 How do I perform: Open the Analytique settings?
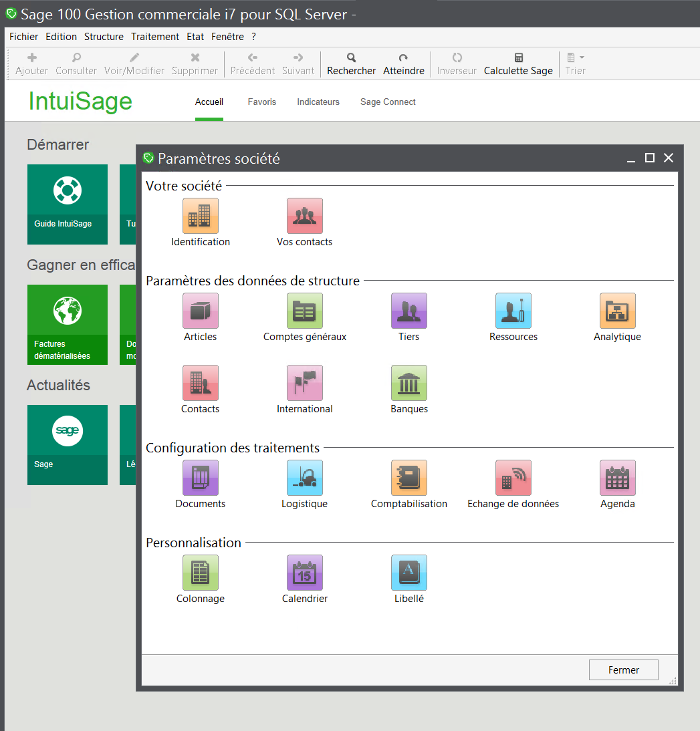click(617, 311)
